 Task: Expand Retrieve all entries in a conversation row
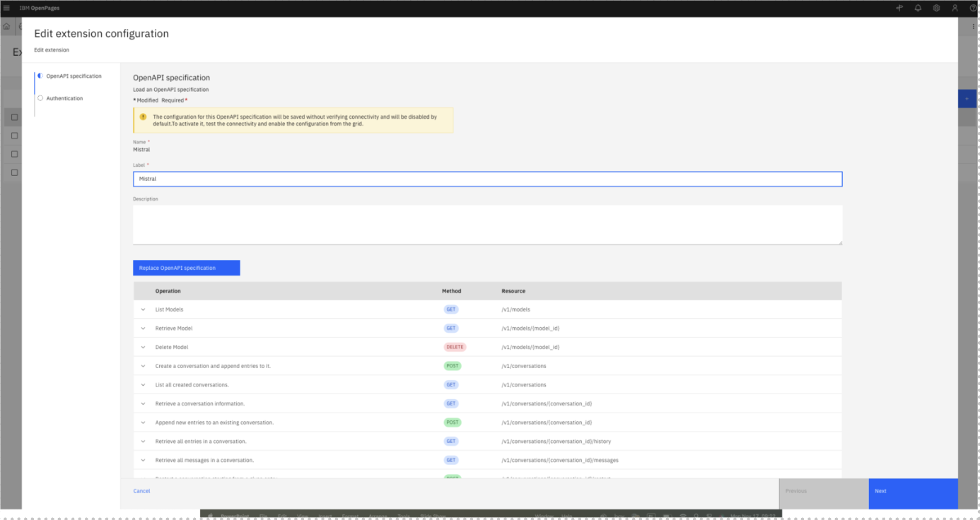[143, 442]
